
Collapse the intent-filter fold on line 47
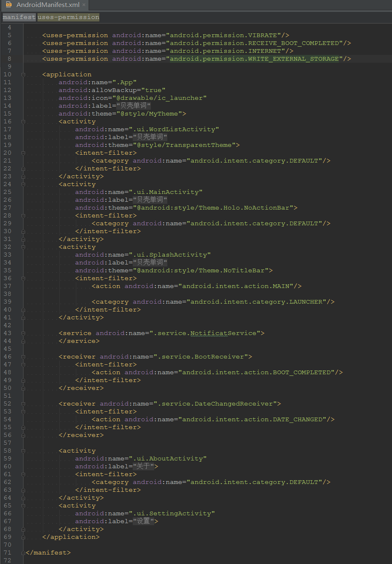(23, 365)
